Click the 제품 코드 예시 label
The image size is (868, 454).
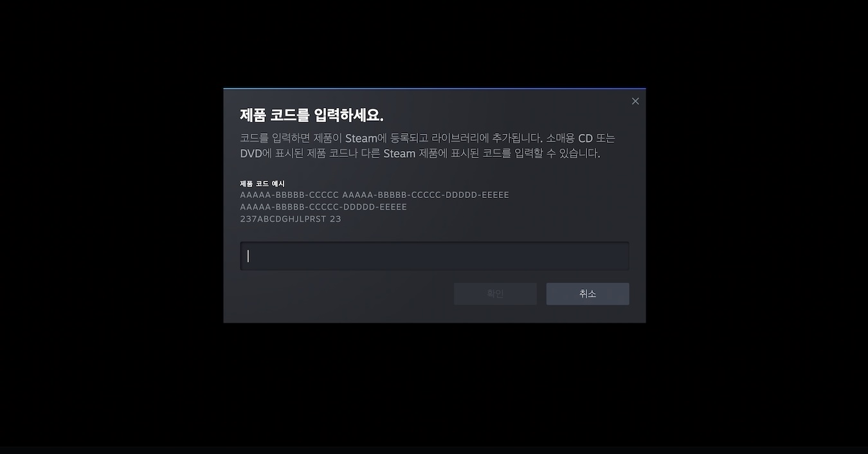[262, 184]
